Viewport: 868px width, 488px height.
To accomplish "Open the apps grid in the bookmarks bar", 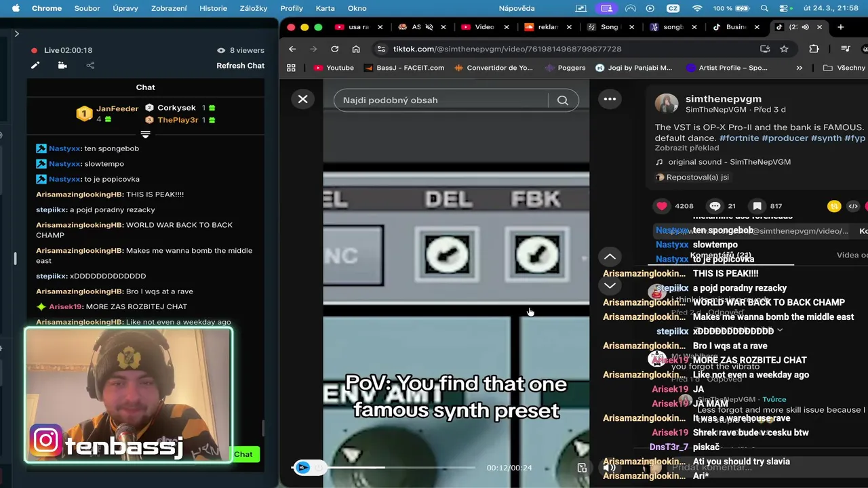I will click(291, 68).
